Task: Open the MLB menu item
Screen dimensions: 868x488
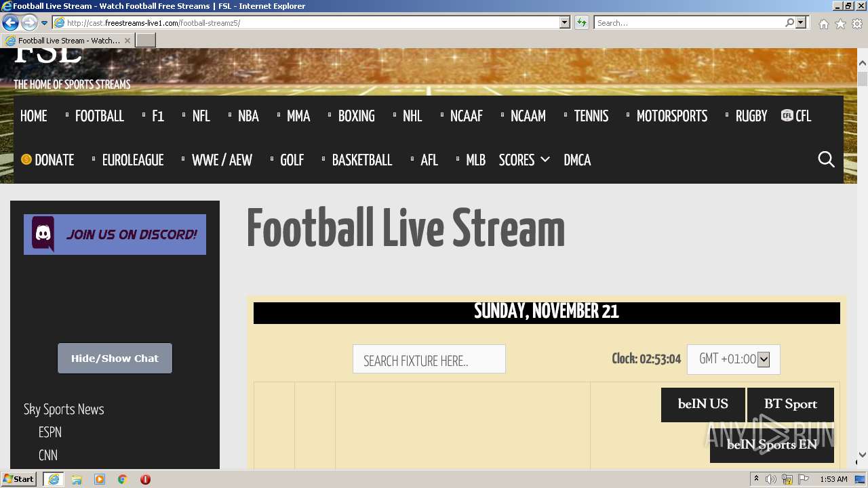Action: click(476, 160)
